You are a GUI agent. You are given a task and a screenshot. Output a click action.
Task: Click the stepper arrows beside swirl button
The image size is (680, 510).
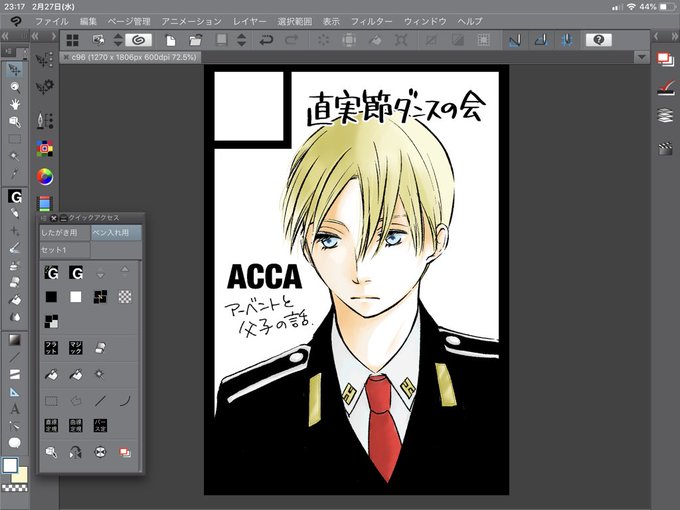pos(118,40)
